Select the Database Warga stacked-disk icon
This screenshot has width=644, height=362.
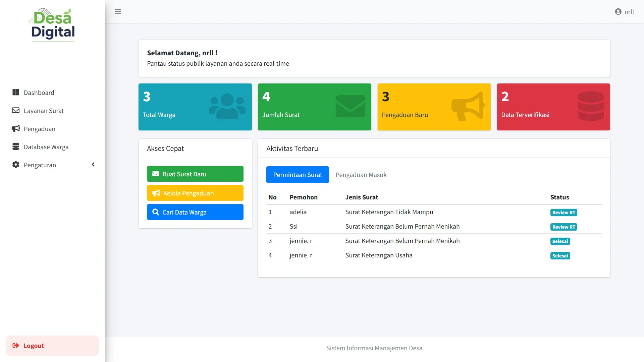point(15,146)
